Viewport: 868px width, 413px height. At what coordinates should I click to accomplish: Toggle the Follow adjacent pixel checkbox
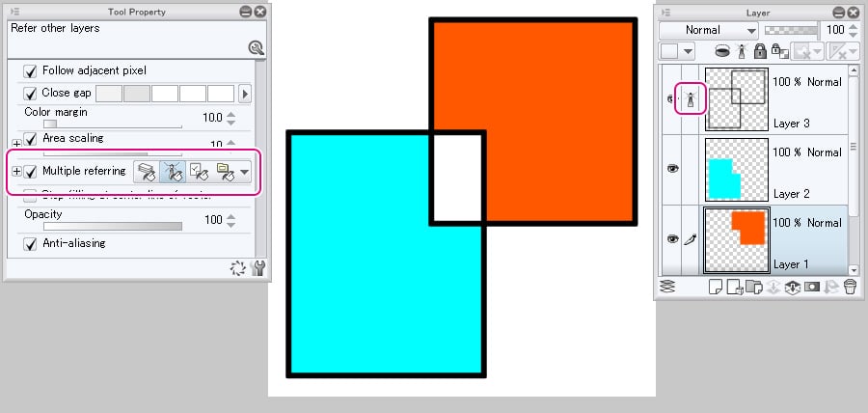31,71
